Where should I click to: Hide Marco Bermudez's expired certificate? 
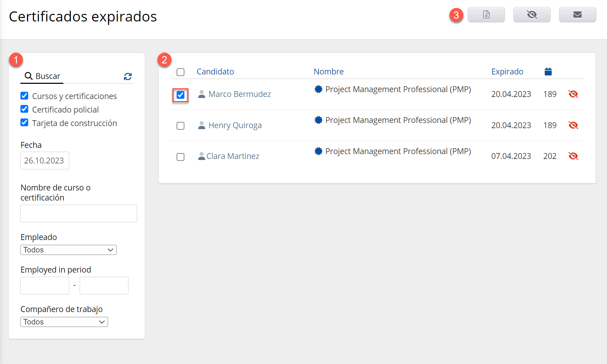(x=573, y=94)
